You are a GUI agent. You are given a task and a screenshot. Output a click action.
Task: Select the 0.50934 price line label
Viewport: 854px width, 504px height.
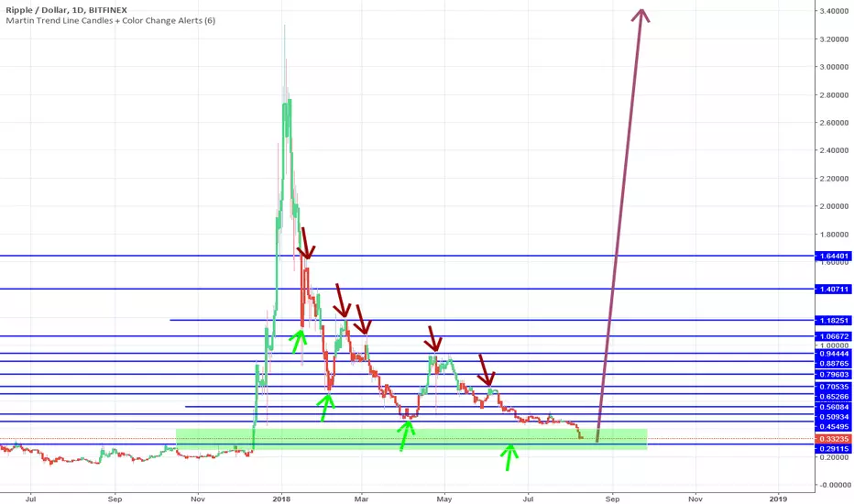point(832,417)
